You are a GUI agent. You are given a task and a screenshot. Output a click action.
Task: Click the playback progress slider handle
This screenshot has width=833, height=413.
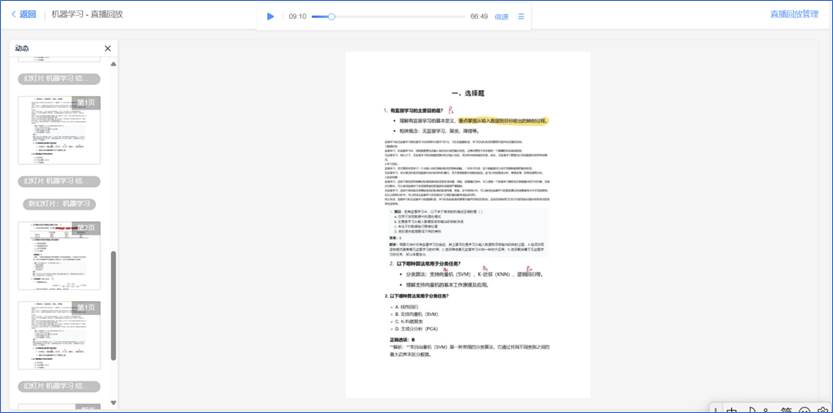(x=332, y=16)
